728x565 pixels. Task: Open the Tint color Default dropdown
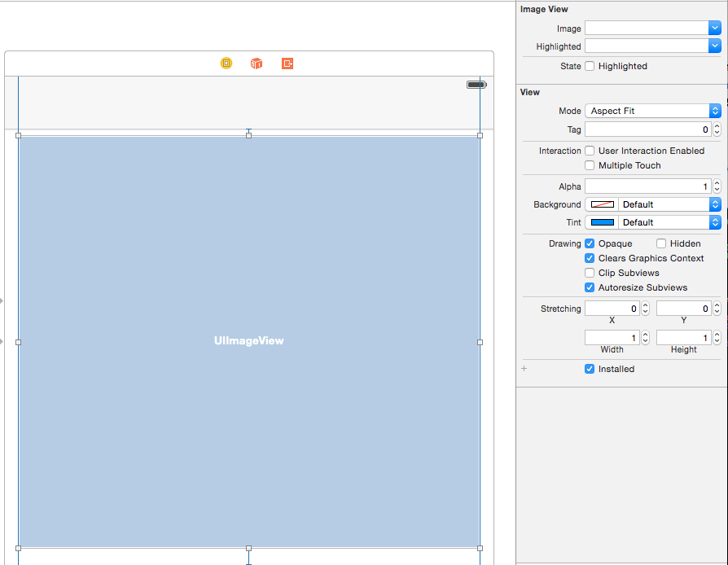[x=669, y=222]
